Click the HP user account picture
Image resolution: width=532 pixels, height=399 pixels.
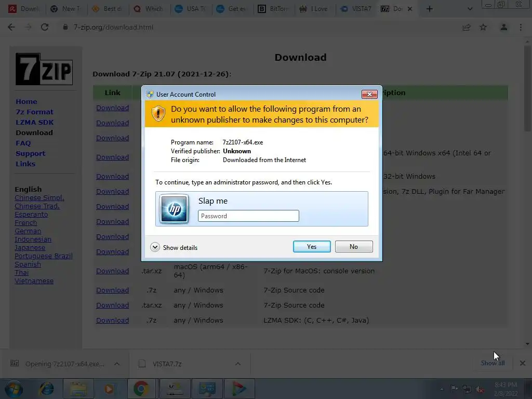coord(174,209)
